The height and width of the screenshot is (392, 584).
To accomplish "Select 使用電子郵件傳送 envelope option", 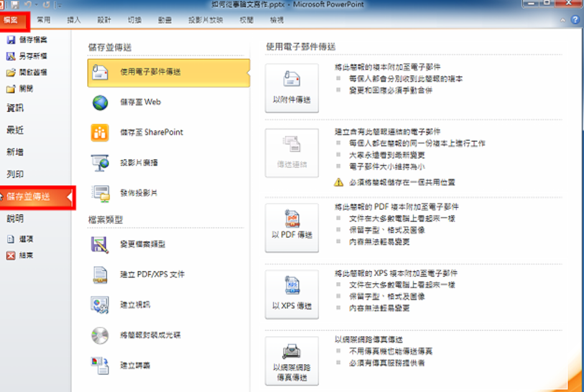I will click(x=169, y=73).
